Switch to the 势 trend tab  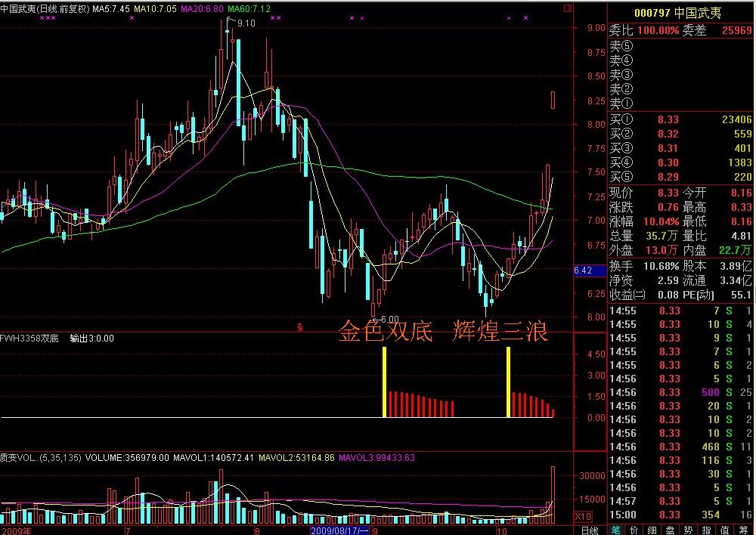click(689, 529)
